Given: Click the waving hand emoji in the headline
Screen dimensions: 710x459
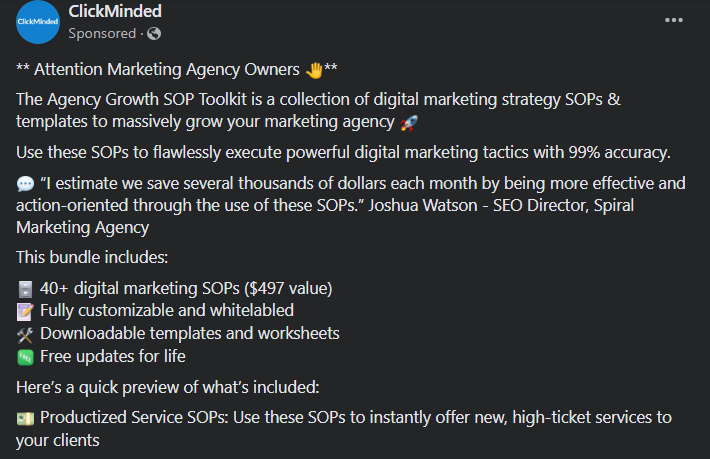Looking at the screenshot, I should coord(313,70).
